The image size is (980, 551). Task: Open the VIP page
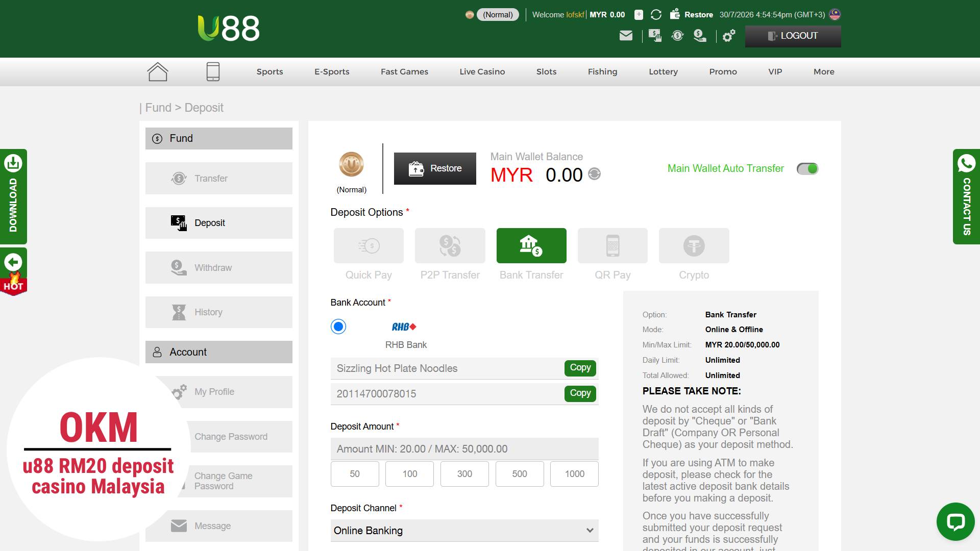tap(775, 72)
